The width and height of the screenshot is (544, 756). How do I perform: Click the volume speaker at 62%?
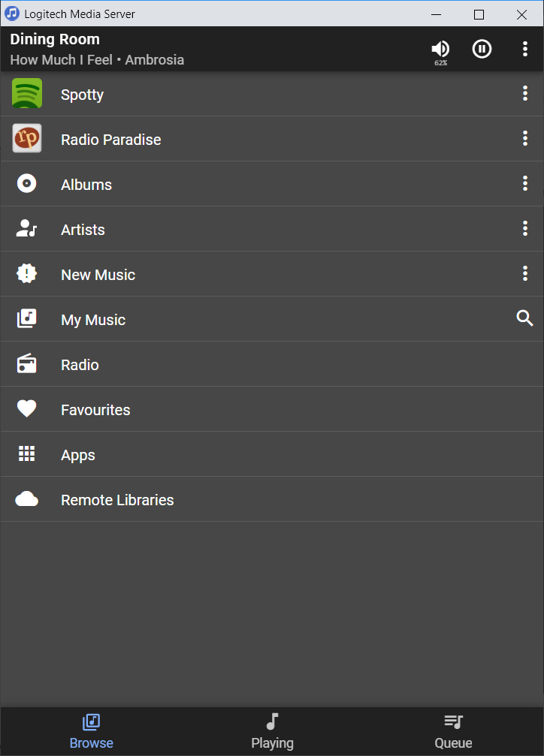440,49
